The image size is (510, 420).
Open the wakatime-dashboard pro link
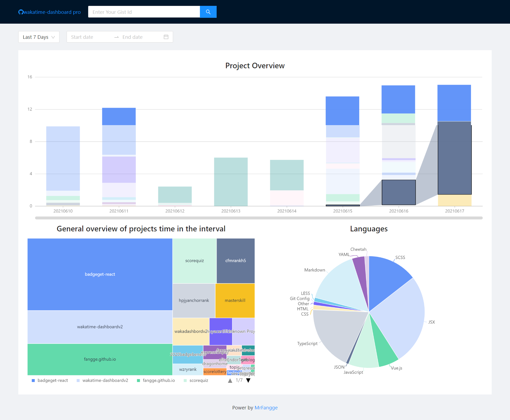click(52, 12)
